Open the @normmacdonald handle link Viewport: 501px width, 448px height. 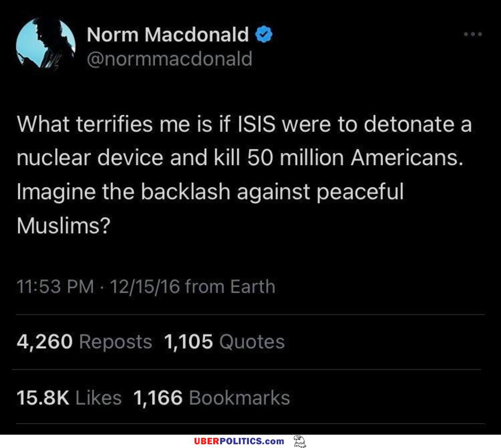[169, 59]
